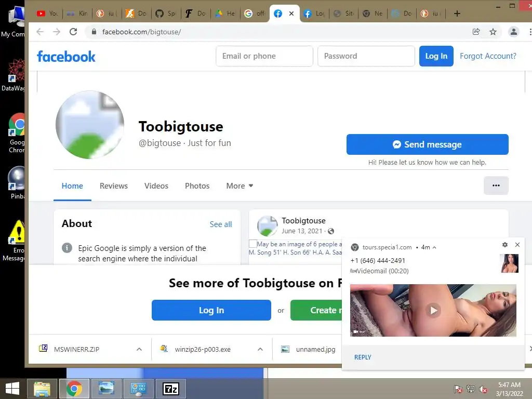Click the Action Center flag tray icon
Screen dimensions: 532x399
(458, 389)
